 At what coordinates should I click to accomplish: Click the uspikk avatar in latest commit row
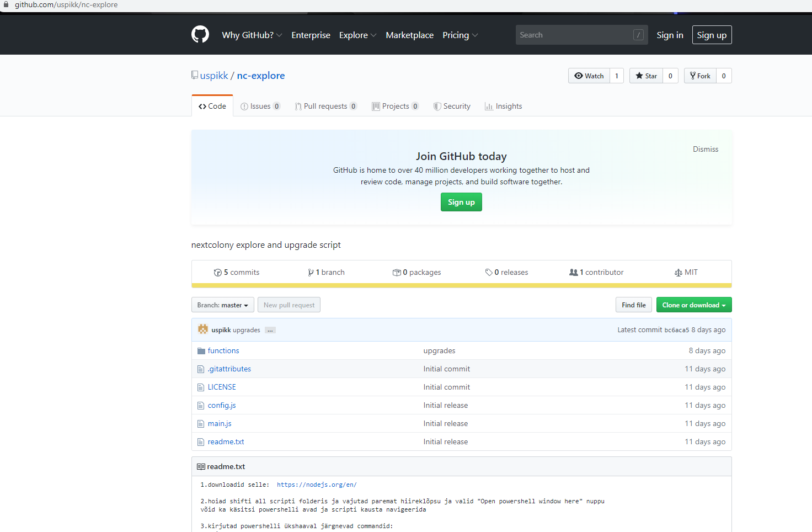(x=203, y=329)
